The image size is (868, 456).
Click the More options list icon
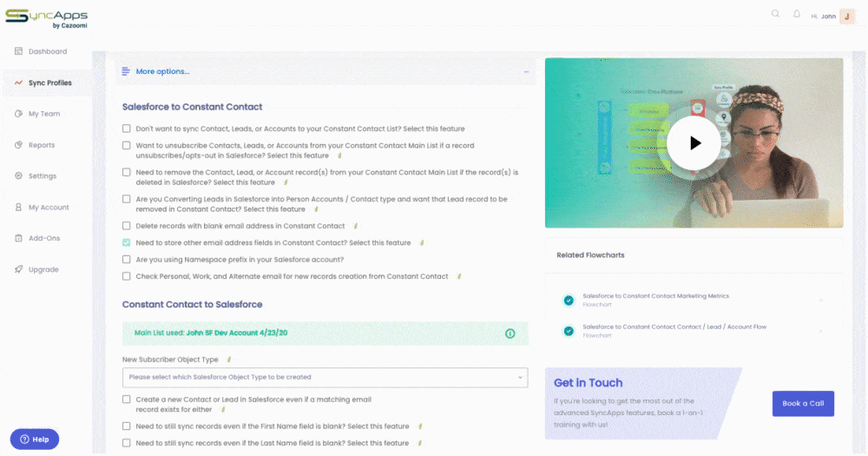coord(126,71)
